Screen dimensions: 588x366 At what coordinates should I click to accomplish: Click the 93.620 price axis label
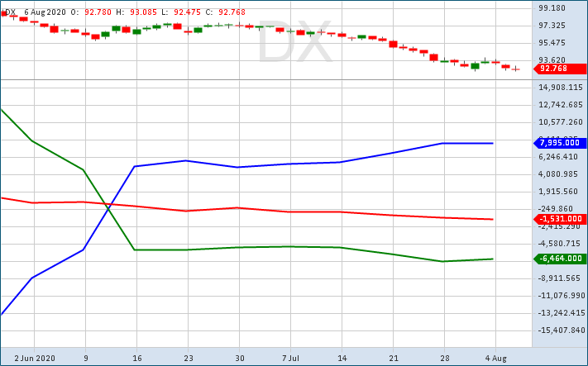coord(552,60)
